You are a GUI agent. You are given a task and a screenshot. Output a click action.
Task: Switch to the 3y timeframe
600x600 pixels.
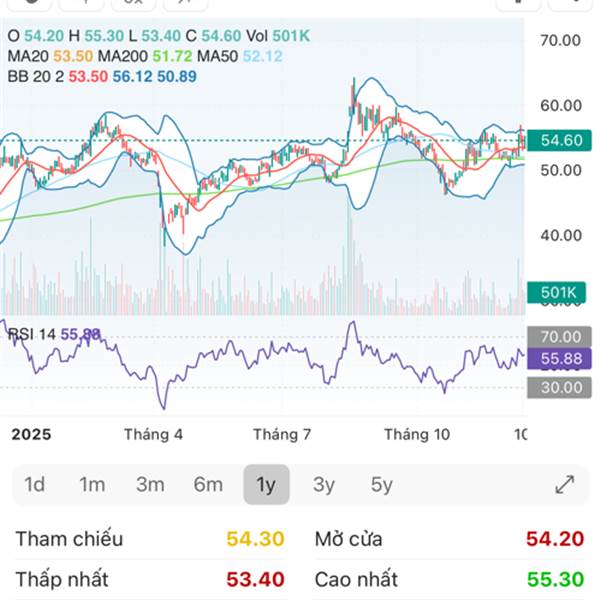click(x=324, y=485)
